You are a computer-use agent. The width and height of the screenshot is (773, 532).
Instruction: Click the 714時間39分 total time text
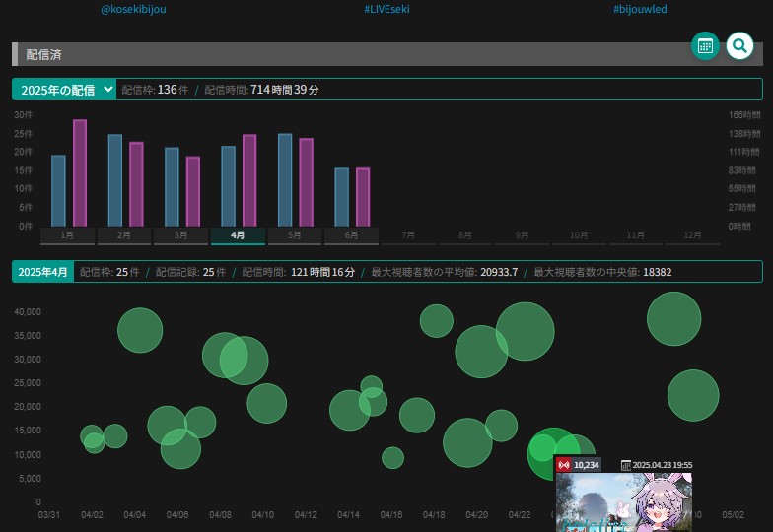pyautogui.click(x=284, y=89)
